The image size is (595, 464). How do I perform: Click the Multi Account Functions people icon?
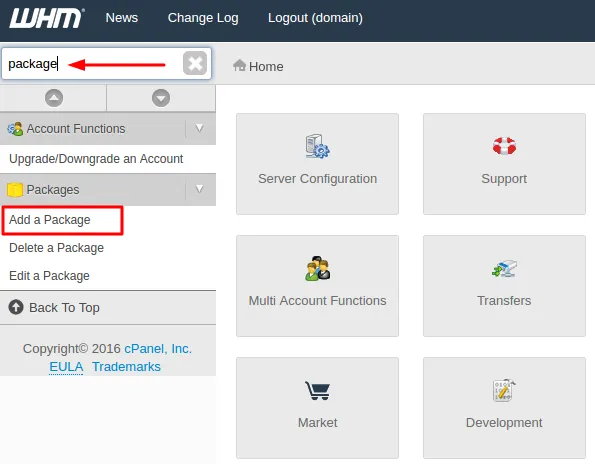[x=318, y=269]
